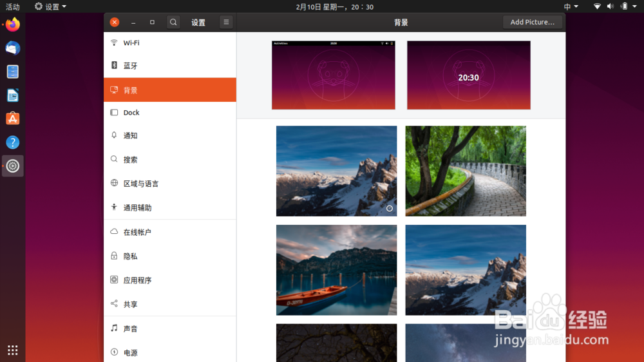
Task: Open the clock showing 2月10日 星期一
Action: [x=335, y=6]
